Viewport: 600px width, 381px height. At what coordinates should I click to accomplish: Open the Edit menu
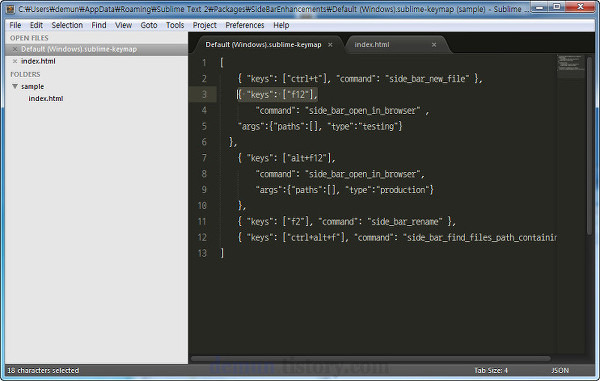(x=36, y=25)
